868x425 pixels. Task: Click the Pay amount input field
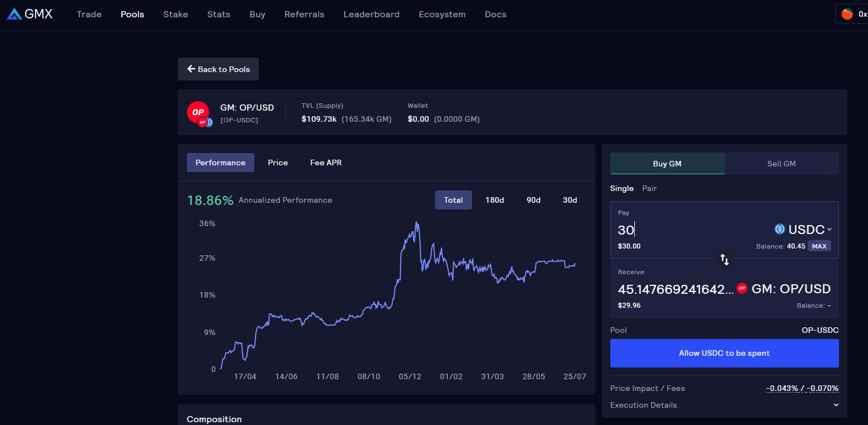(x=692, y=230)
